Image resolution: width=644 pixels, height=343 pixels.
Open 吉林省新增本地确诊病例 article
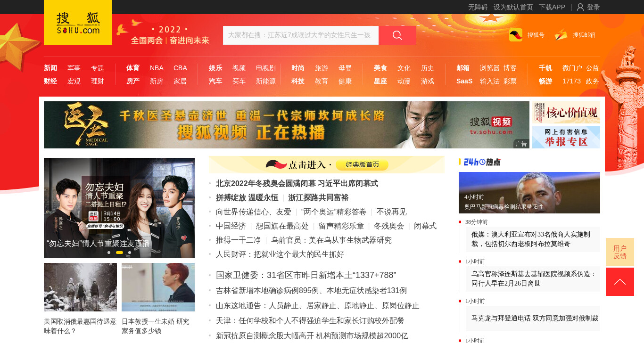click(x=311, y=290)
